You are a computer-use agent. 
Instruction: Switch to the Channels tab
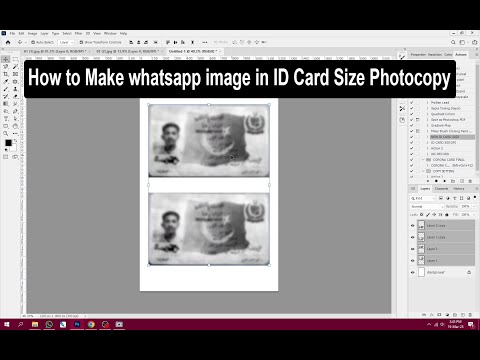pyautogui.click(x=441, y=189)
